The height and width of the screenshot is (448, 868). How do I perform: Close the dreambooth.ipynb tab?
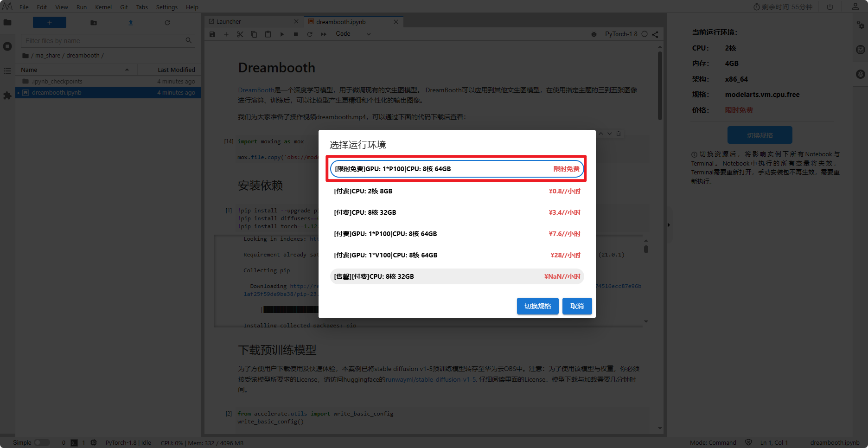point(396,22)
